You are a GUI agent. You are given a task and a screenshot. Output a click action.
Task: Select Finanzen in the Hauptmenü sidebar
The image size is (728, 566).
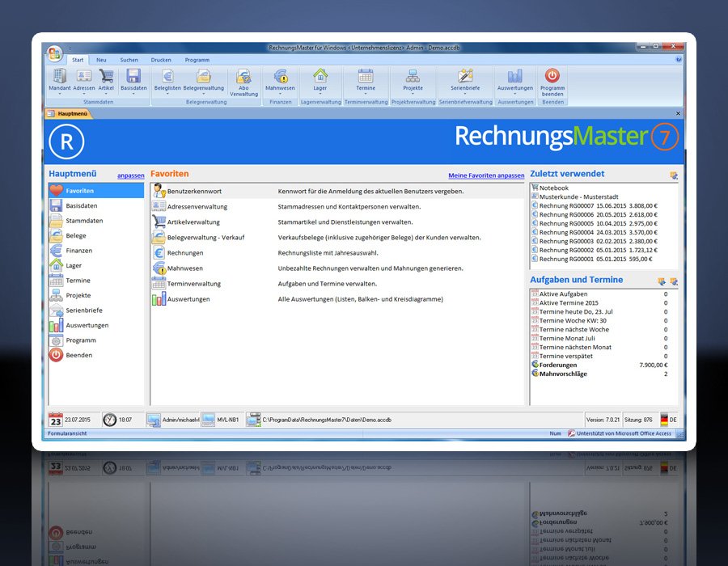pyautogui.click(x=96, y=251)
